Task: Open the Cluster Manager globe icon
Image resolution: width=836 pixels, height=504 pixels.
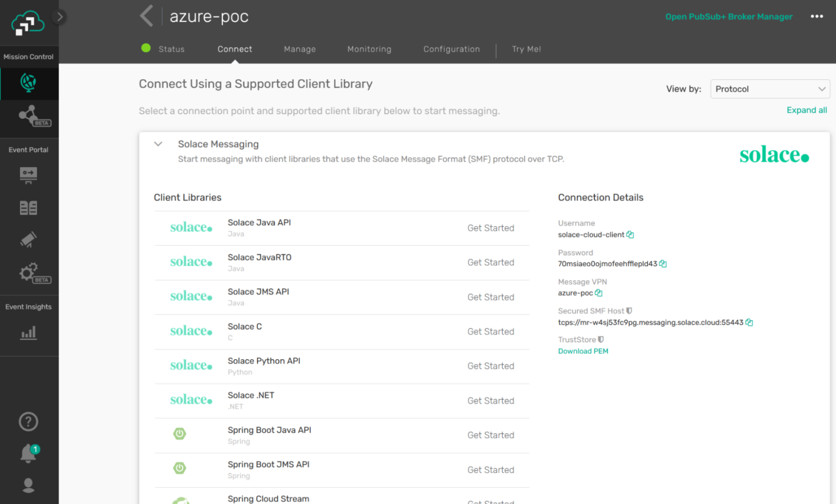Action: 28,83
